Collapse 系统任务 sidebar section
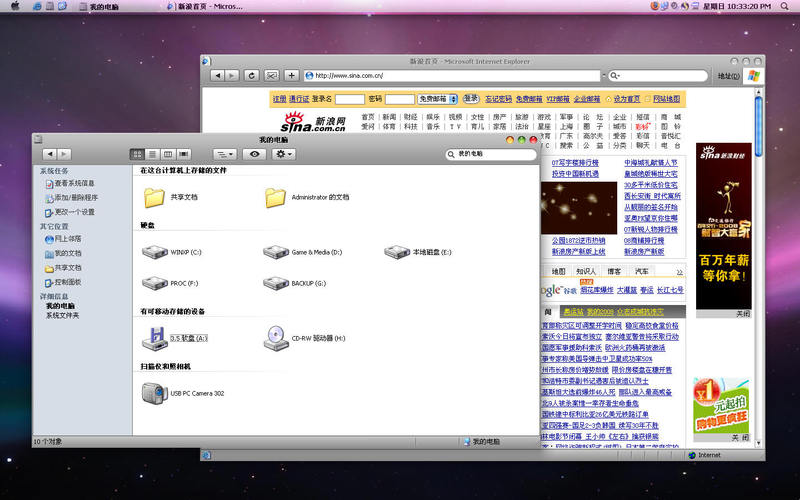This screenshot has height=500, width=800. (54, 171)
